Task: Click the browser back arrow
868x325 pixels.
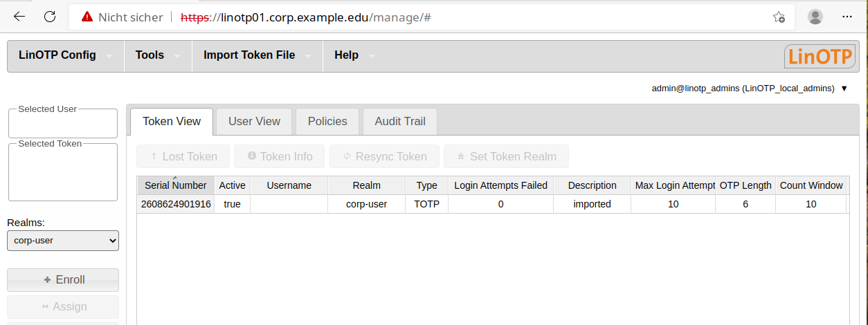Action: (19, 17)
